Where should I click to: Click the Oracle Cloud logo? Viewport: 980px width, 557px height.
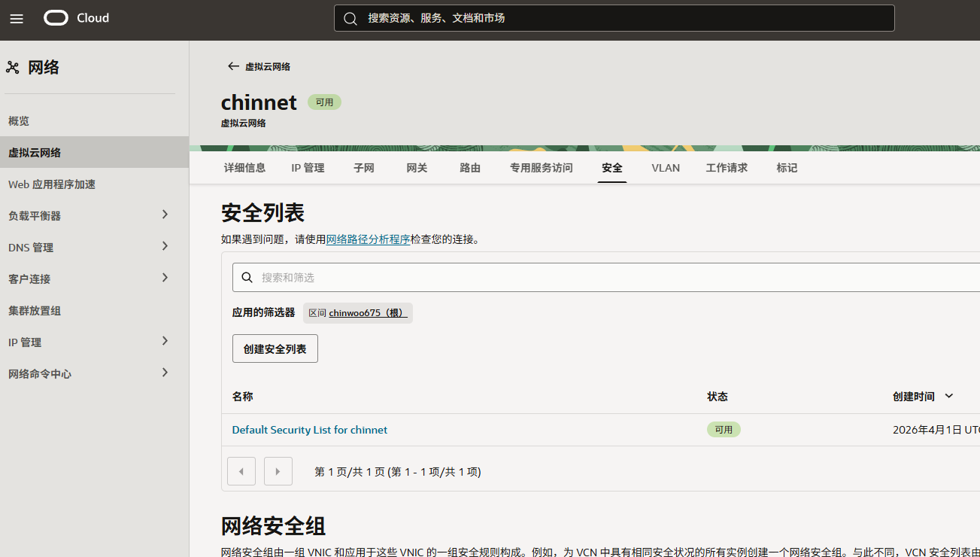tap(77, 18)
